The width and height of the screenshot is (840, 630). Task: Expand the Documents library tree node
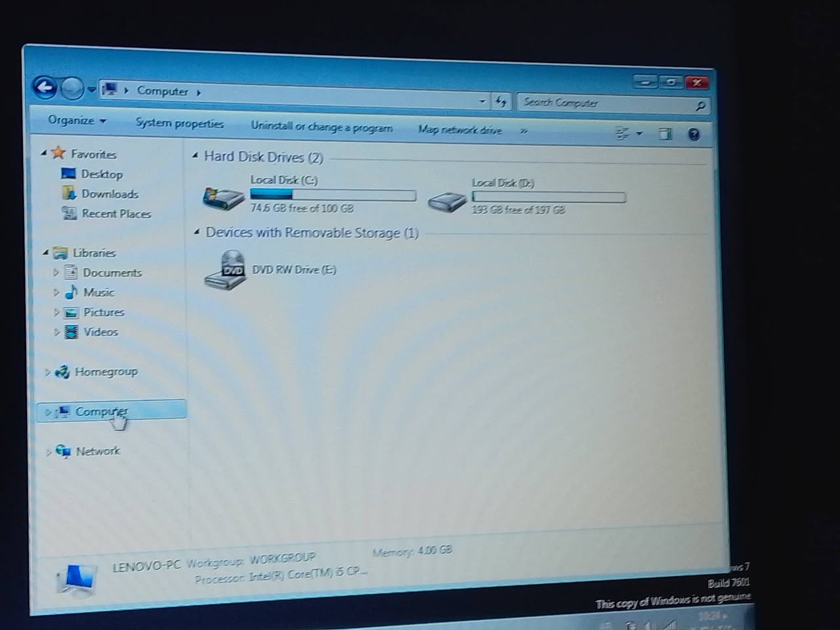tap(56, 272)
